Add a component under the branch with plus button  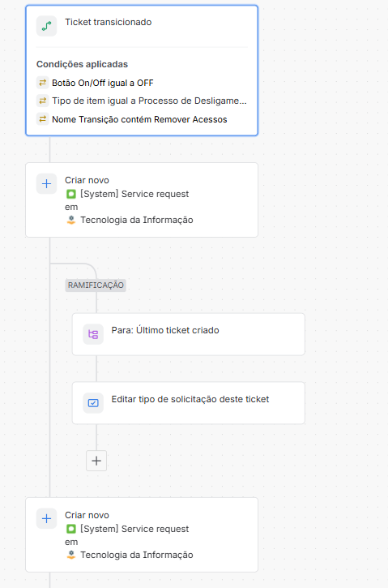pyautogui.click(x=96, y=461)
